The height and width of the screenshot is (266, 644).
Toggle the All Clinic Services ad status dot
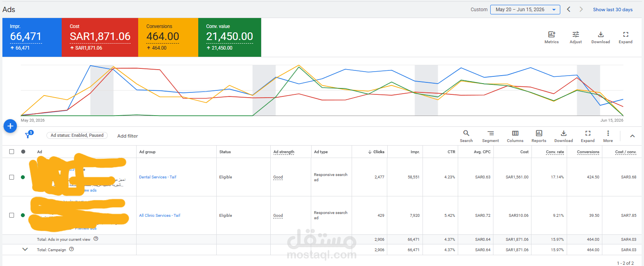tap(23, 215)
